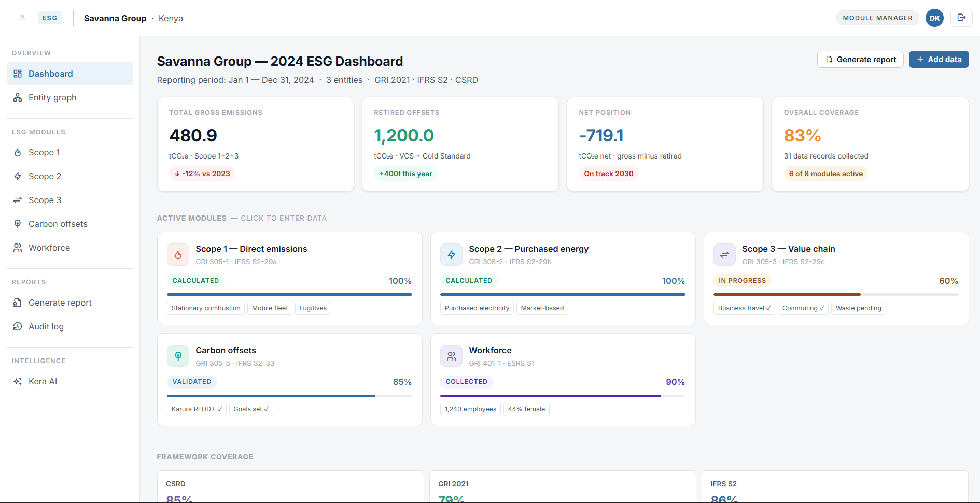The height and width of the screenshot is (503, 980).
Task: Open Audit log in the sidebar
Action: click(x=70, y=326)
